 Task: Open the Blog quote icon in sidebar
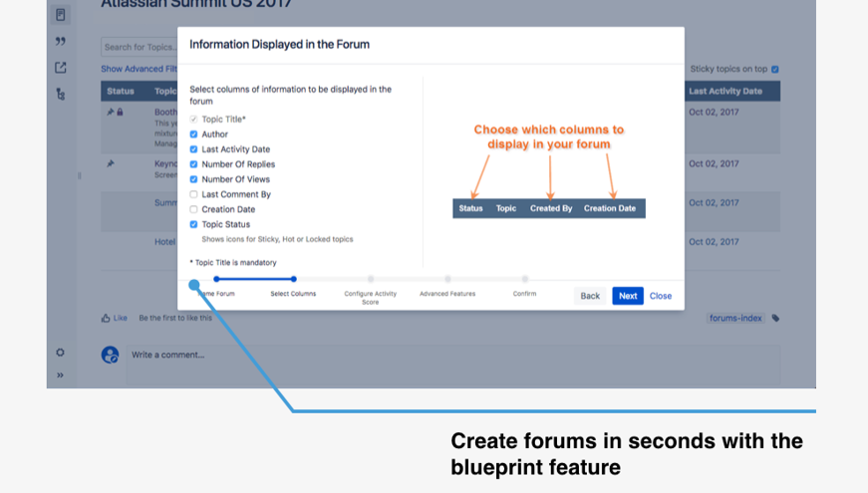coord(61,42)
